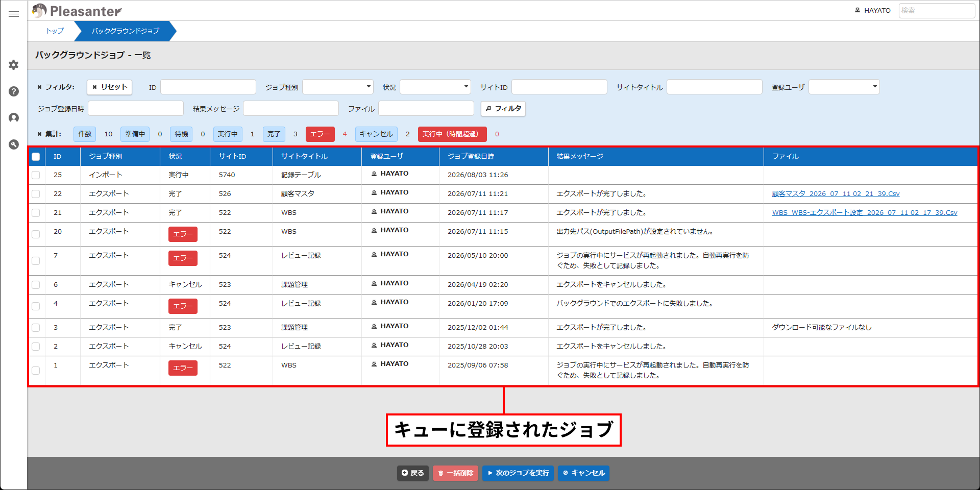
Task: Click the 結果メッセージ filter input
Action: tap(291, 109)
